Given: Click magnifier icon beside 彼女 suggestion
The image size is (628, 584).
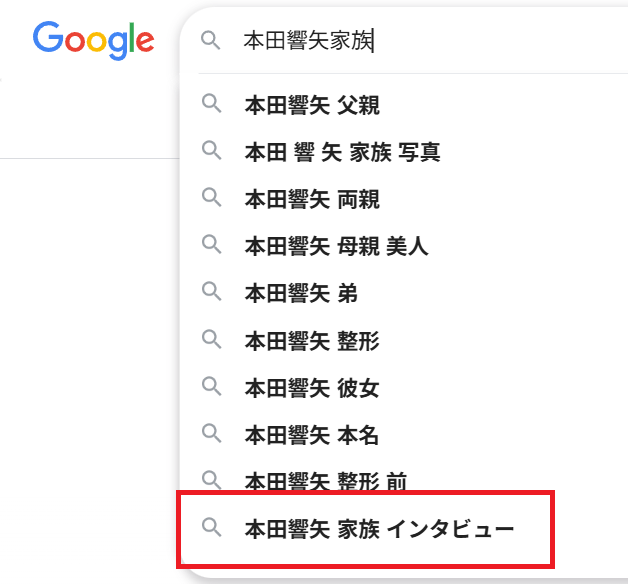Looking at the screenshot, I should point(211,387).
